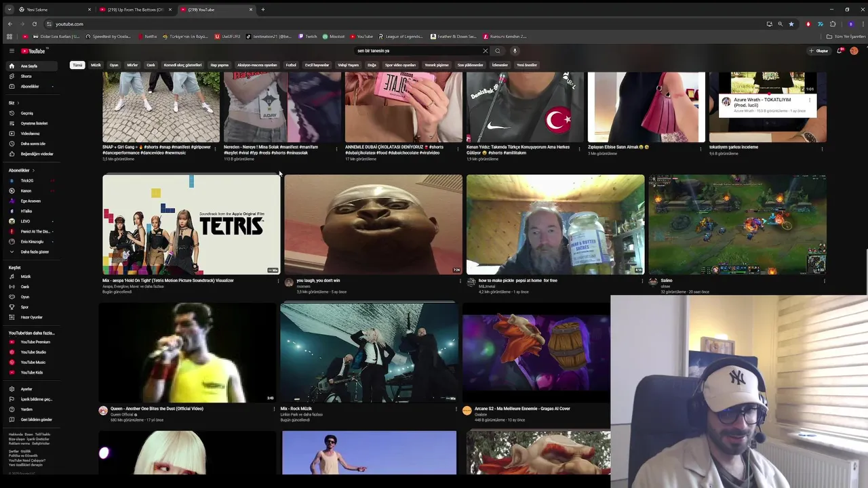Open the account avatar menu
Viewport: 868px width, 488px height.
click(x=854, y=51)
